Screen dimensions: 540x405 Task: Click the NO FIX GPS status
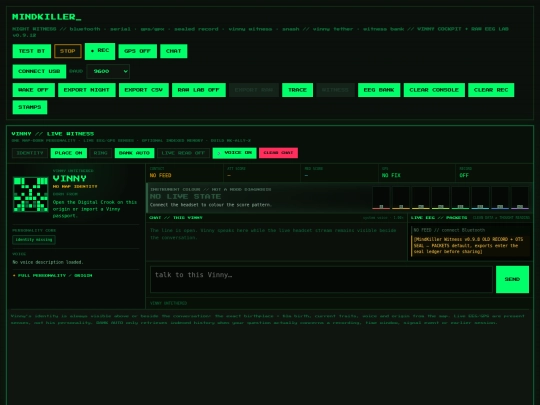coord(391,175)
